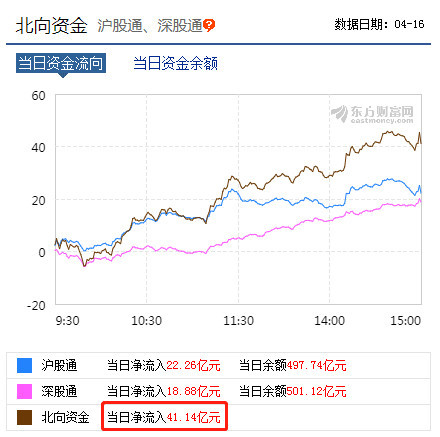Viewport: 440px width, 437px height.
Task: Click the 数据日期: 04-16 label
Action: tap(379, 24)
